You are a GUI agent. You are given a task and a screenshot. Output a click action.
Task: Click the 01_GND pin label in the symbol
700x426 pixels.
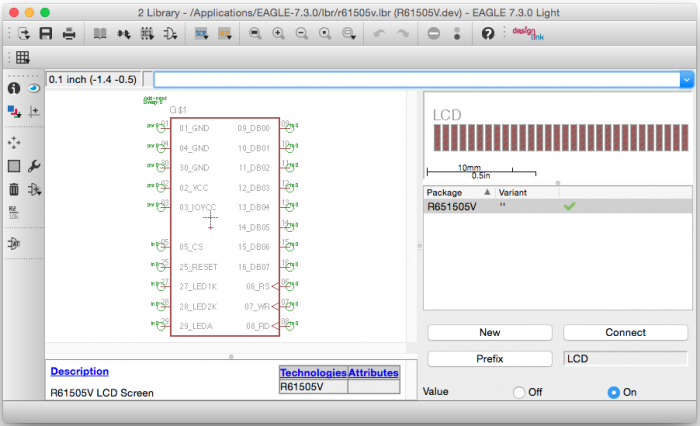(x=194, y=128)
